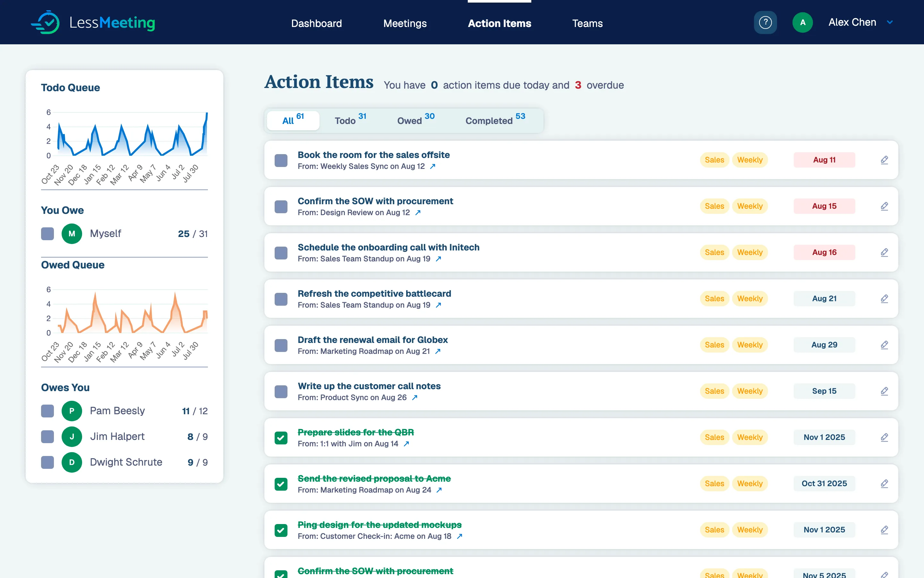Click the Aug 21 due date badge
924x578 pixels.
[x=824, y=299]
